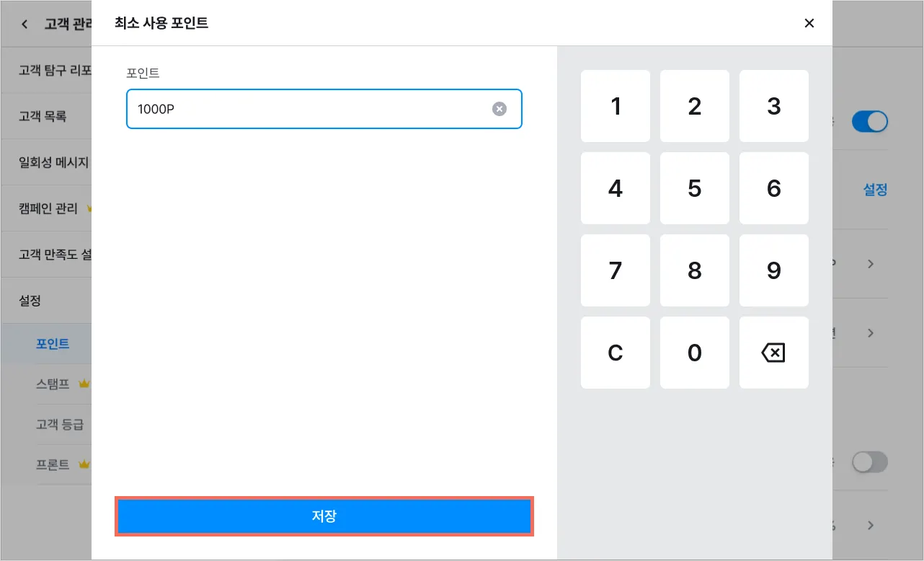Open the bottom right chevron row

(871, 525)
